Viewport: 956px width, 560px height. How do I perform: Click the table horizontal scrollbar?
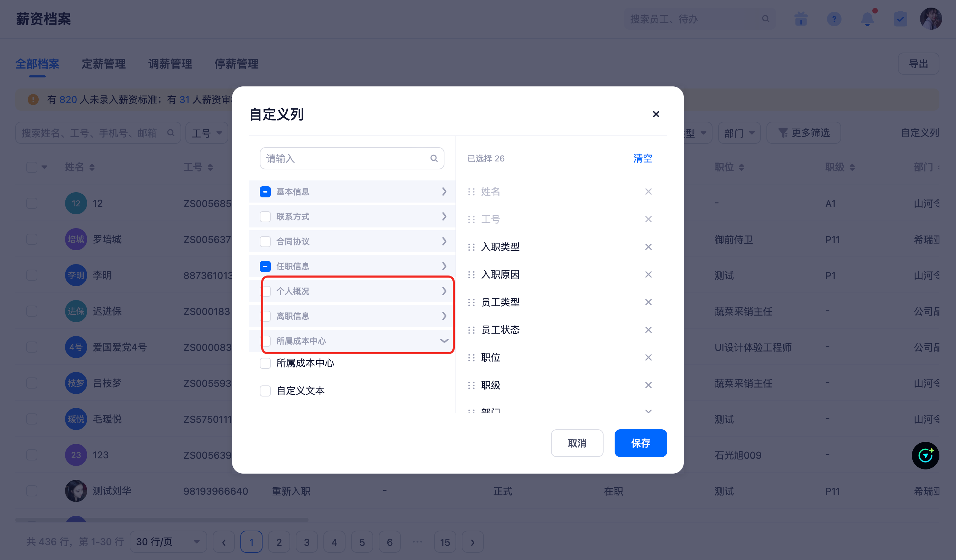pyautogui.click(x=162, y=520)
